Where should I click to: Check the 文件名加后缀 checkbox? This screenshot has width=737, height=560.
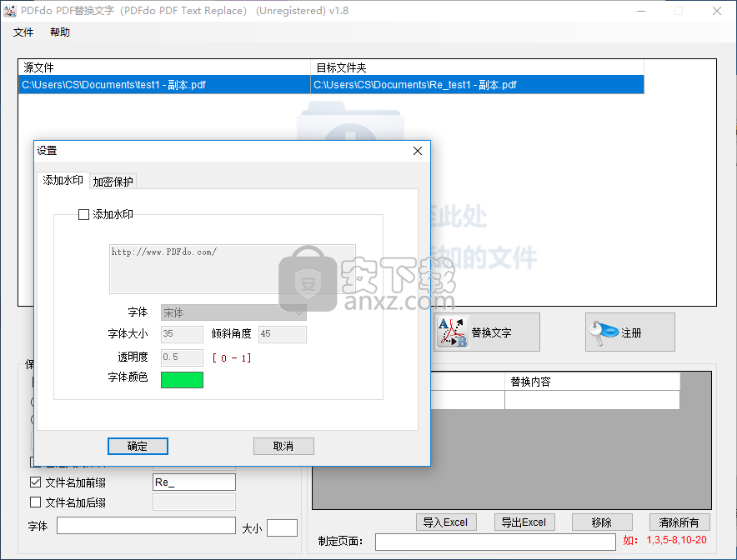35,502
